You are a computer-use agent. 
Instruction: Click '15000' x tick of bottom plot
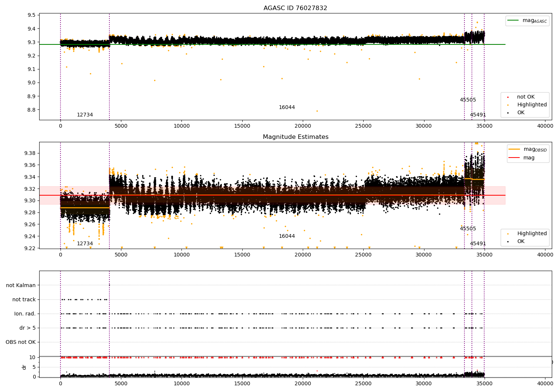(x=242, y=384)
